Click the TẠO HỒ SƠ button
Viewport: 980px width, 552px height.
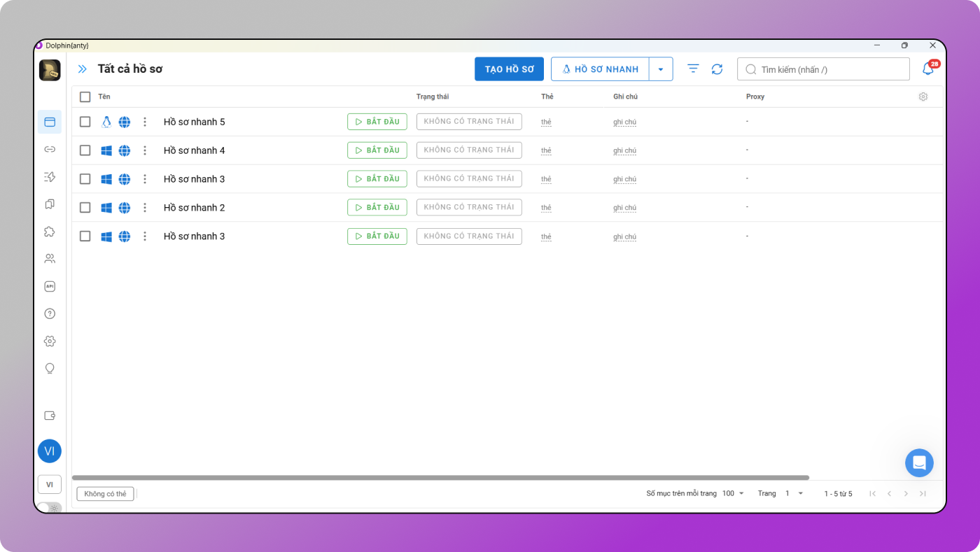(509, 69)
